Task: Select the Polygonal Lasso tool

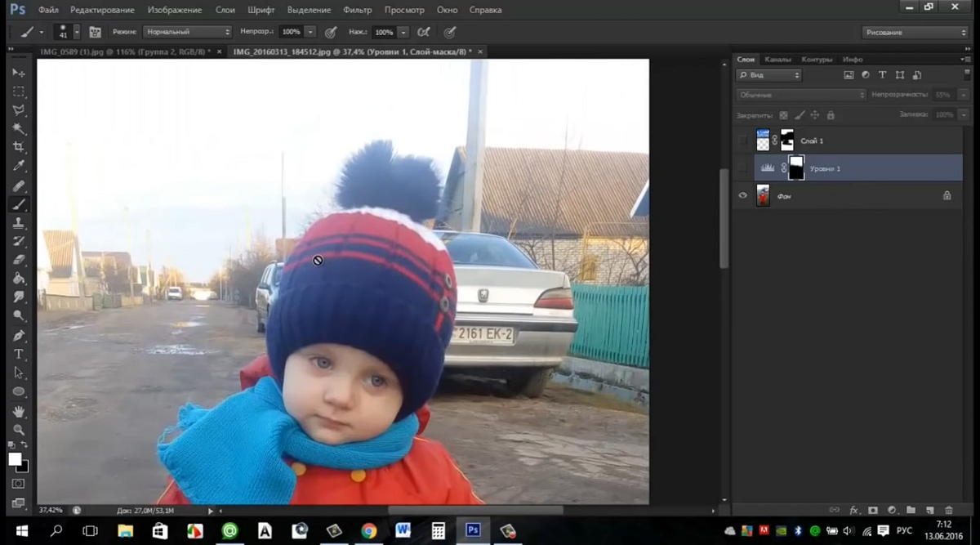Action: click(18, 110)
